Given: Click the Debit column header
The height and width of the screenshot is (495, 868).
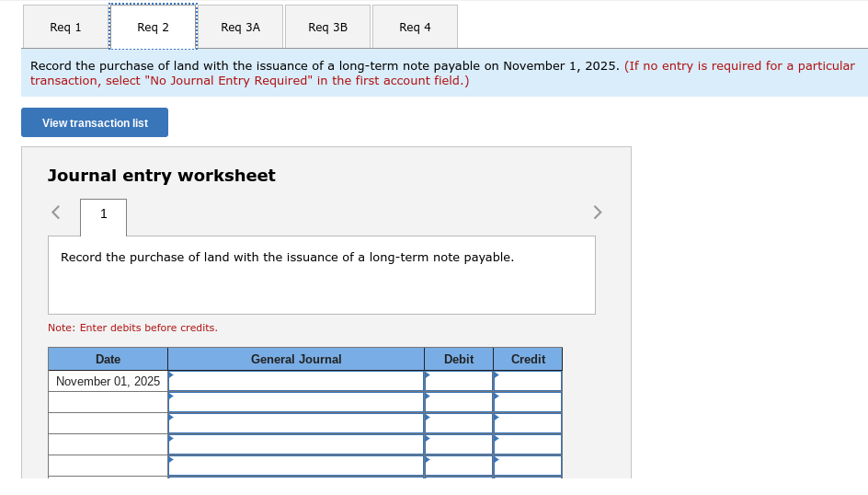Looking at the screenshot, I should 458,359.
